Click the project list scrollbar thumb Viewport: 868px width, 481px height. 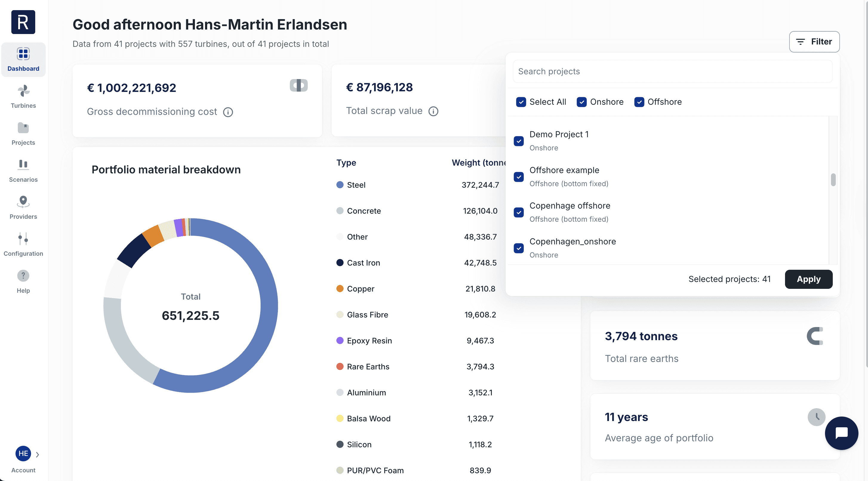click(x=833, y=180)
